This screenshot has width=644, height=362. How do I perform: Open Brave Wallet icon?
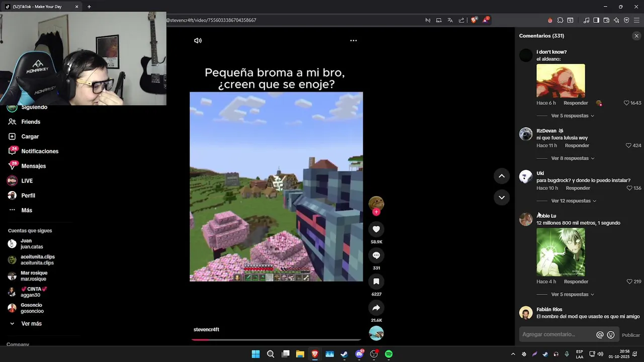pyautogui.click(x=606, y=20)
